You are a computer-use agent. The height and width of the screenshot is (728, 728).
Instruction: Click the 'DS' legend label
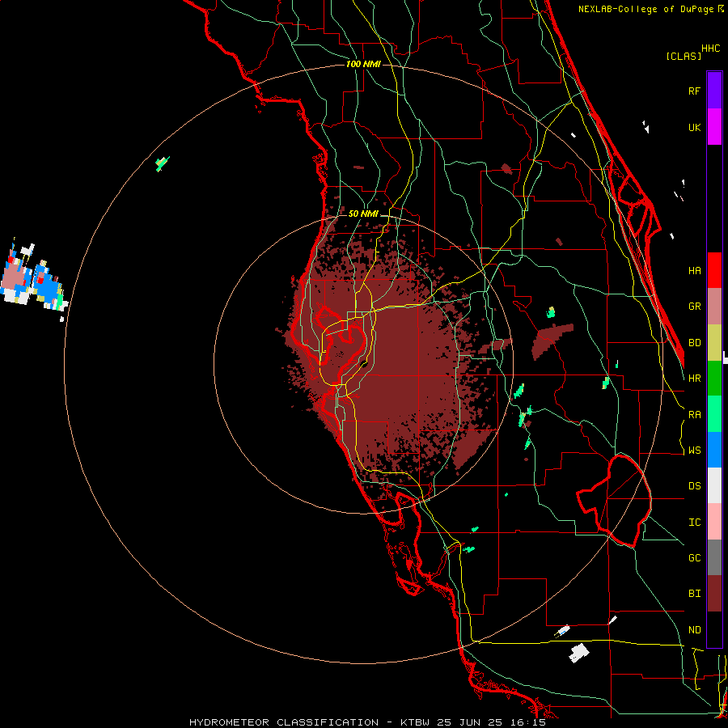point(694,486)
